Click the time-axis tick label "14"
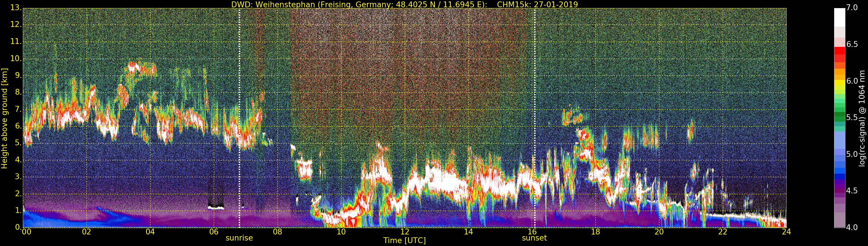Image resolution: width=868 pixels, height=246 pixels. tap(468, 232)
